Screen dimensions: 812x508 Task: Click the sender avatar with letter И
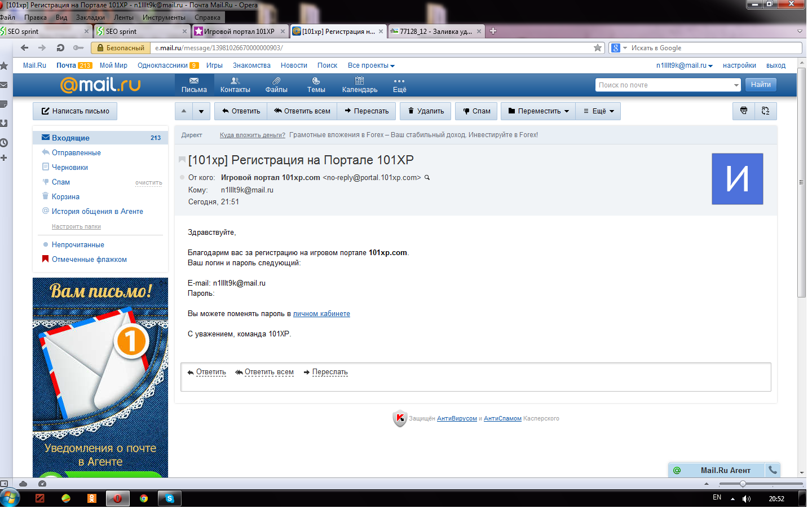(x=737, y=179)
